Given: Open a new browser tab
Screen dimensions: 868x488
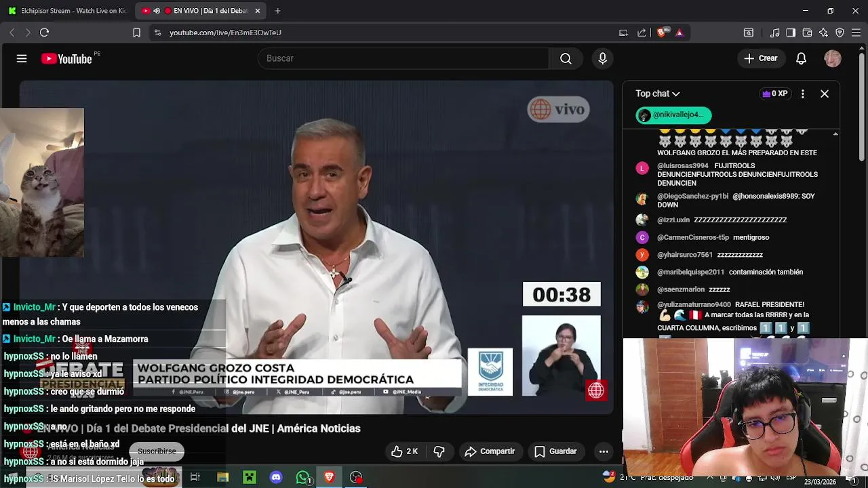Looking at the screenshot, I should point(278,11).
